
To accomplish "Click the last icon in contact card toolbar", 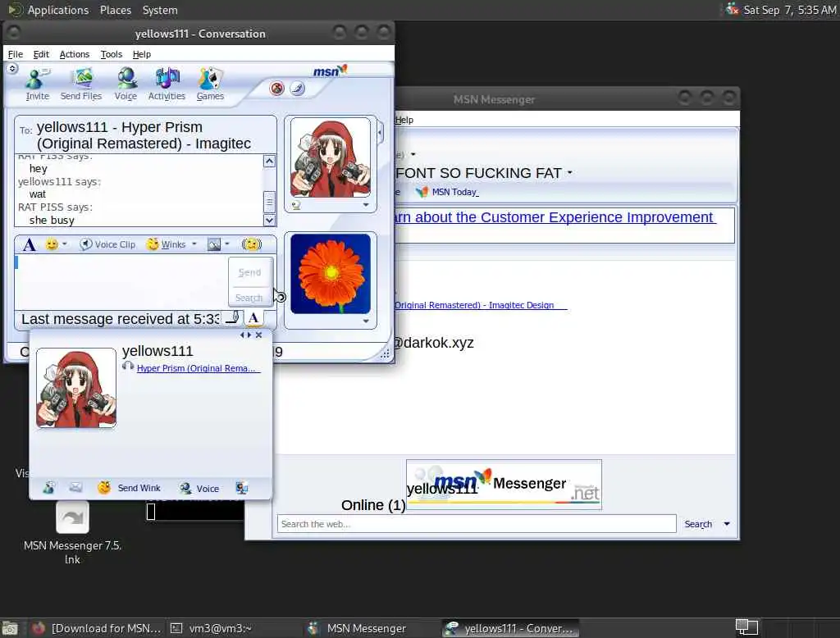I will tap(242, 487).
